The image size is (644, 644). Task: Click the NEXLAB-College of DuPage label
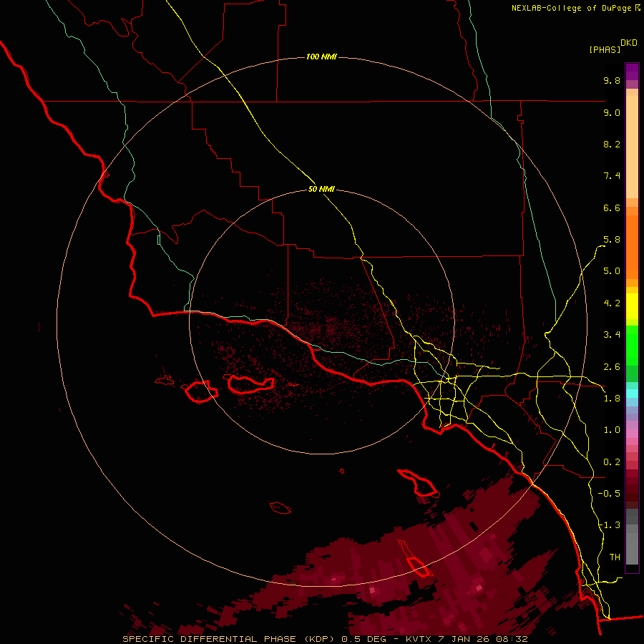tap(571, 8)
